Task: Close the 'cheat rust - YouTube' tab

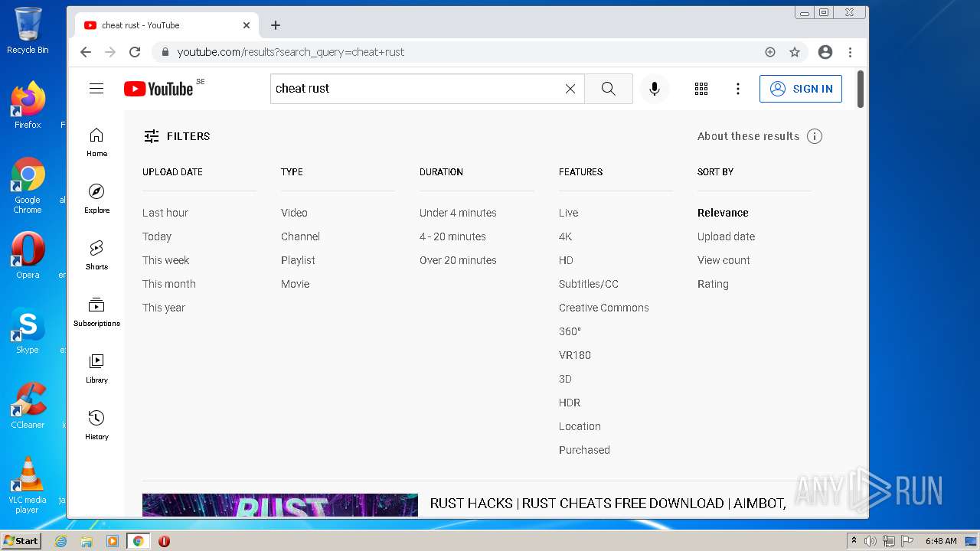Action: [x=247, y=25]
